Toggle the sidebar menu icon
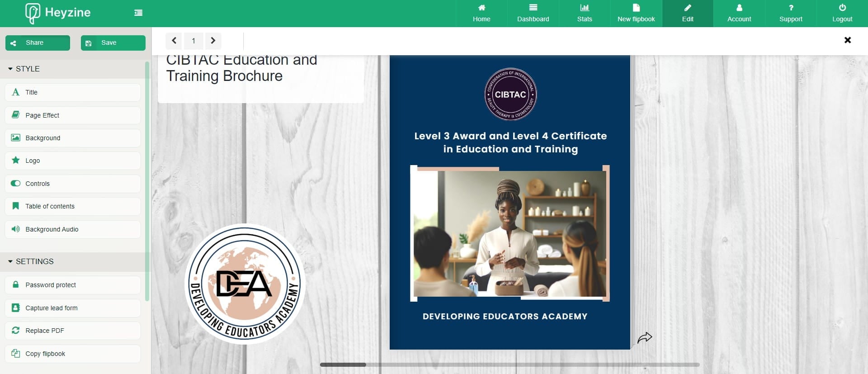Viewport: 868px width, 374px height. pos(138,13)
